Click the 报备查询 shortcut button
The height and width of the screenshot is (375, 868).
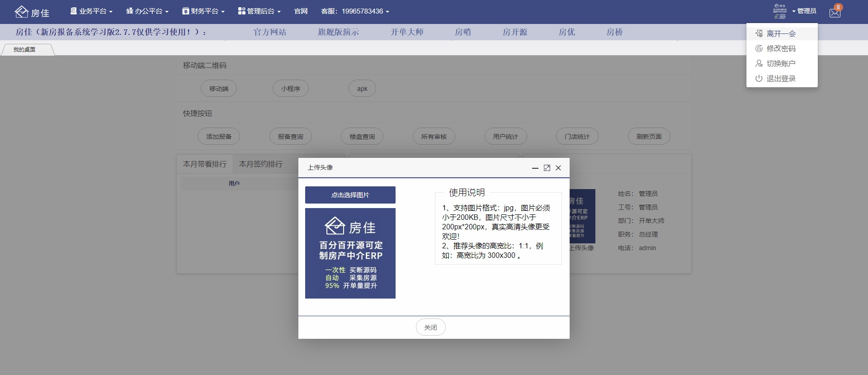(291, 137)
